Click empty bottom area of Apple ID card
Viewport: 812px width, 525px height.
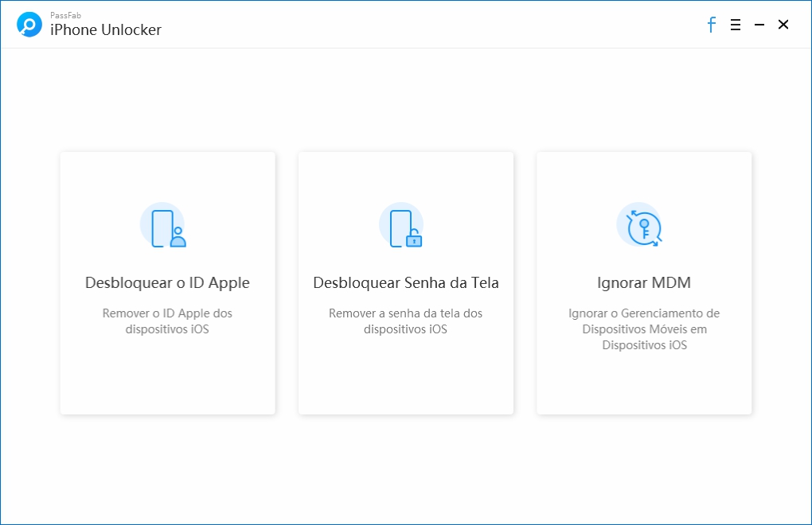pos(167,378)
